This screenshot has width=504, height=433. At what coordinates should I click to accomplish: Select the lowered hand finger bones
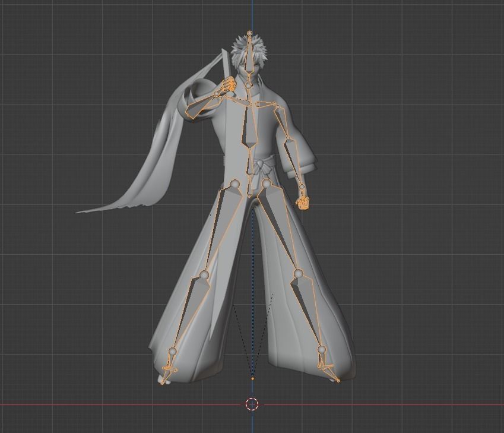(303, 203)
